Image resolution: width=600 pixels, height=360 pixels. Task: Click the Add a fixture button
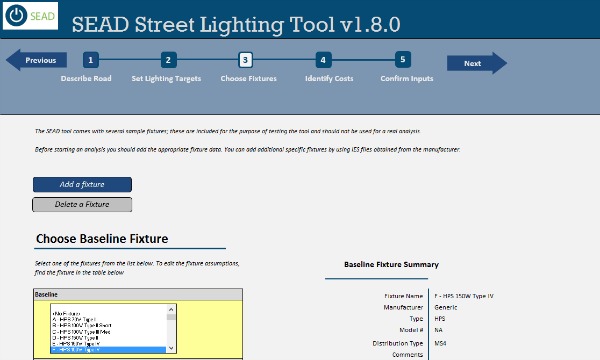click(82, 184)
